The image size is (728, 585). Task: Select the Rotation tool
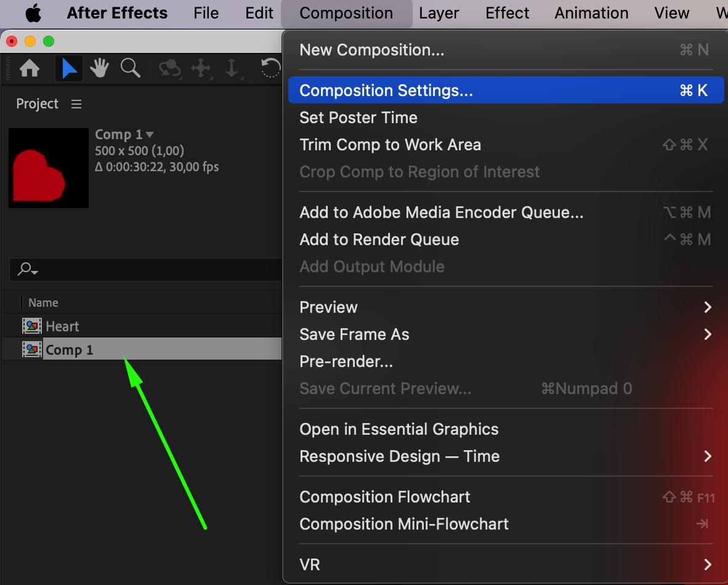click(270, 69)
